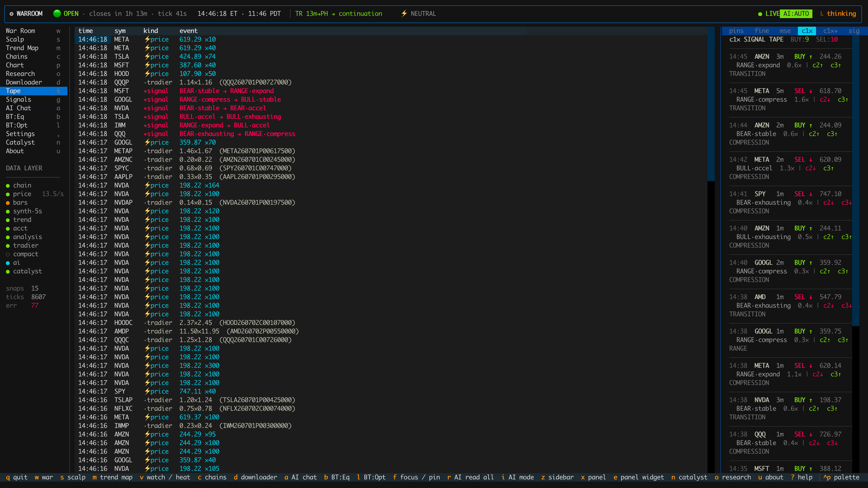Select the active c1x tab
This screenshot has width=868, height=488.
[807, 31]
